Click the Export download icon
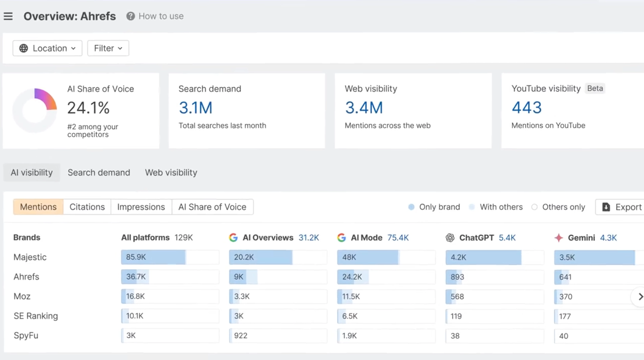This screenshot has width=644, height=360. tap(606, 207)
